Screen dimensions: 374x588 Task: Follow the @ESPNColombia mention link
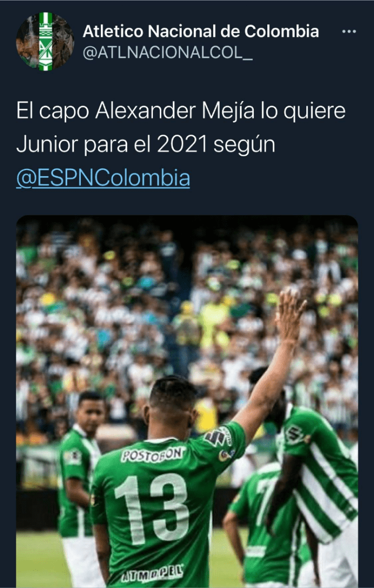(103, 178)
